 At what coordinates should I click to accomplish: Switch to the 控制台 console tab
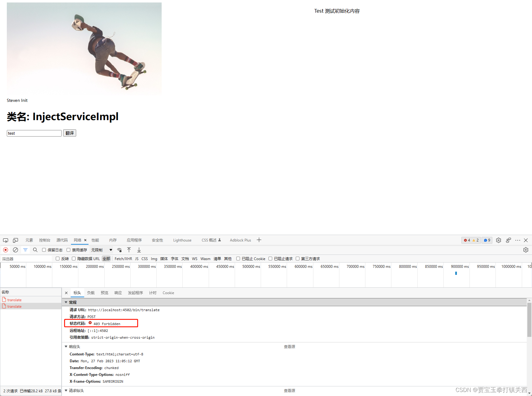tap(45, 240)
